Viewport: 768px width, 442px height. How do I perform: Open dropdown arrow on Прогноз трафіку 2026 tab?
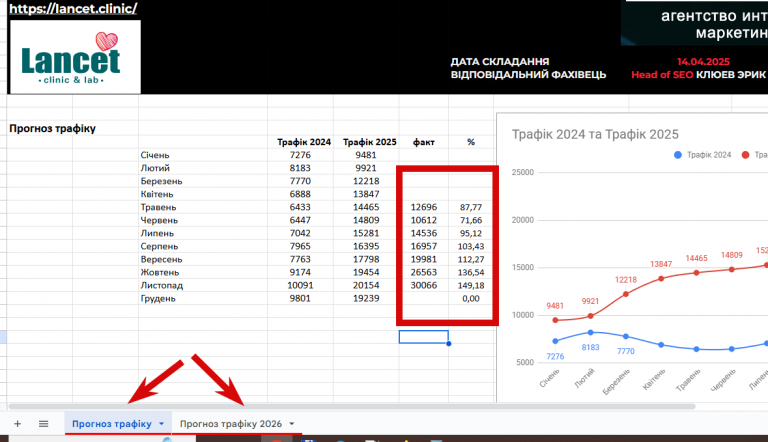click(292, 424)
